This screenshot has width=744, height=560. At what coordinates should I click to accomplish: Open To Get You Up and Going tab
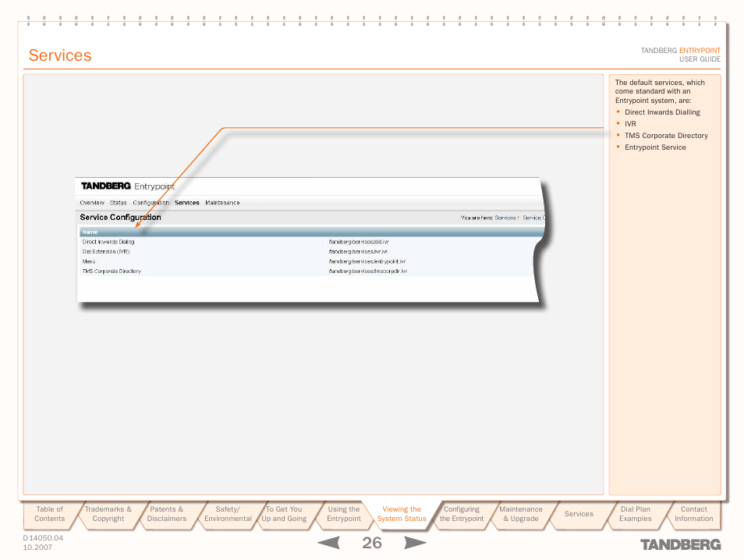(x=284, y=514)
